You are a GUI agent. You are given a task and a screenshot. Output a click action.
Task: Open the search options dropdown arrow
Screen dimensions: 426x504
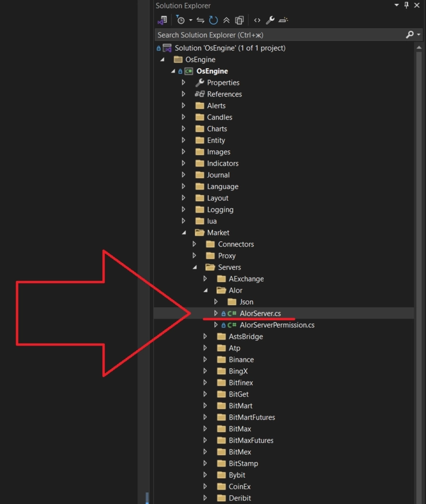[x=419, y=34]
